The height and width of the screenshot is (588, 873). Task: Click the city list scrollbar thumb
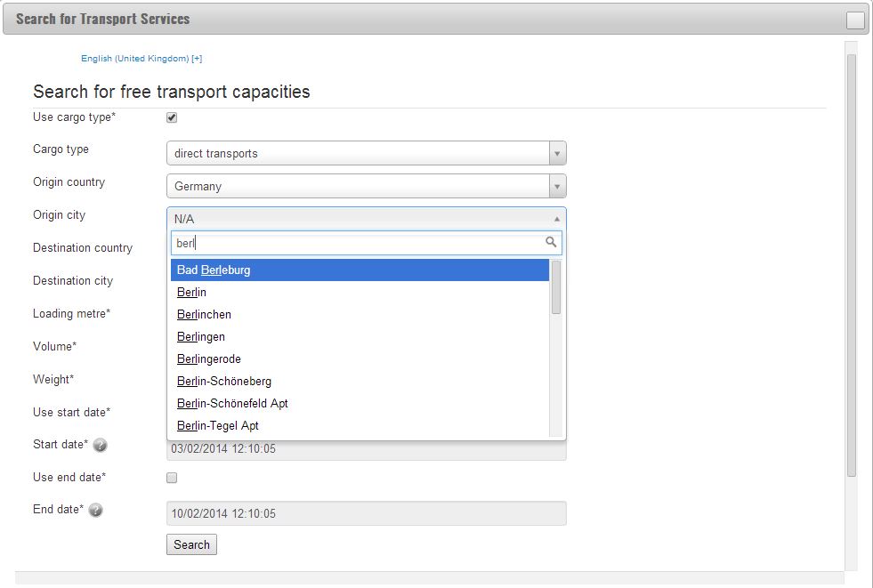pos(555,287)
